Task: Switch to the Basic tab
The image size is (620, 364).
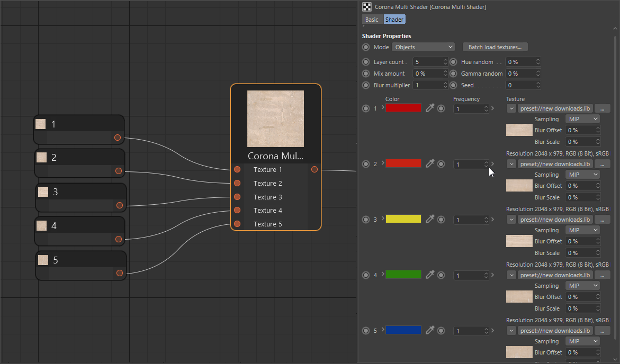Action: point(372,20)
